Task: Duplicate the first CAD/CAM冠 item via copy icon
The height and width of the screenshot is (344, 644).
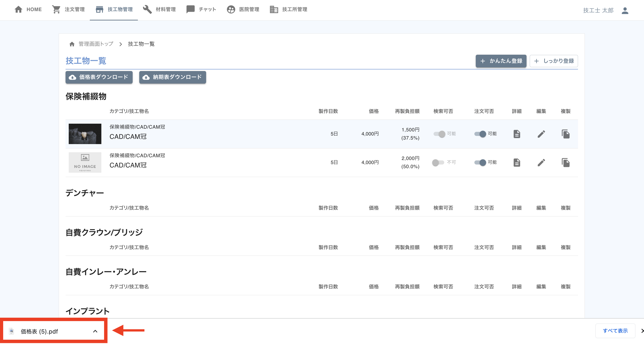Action: [x=566, y=134]
